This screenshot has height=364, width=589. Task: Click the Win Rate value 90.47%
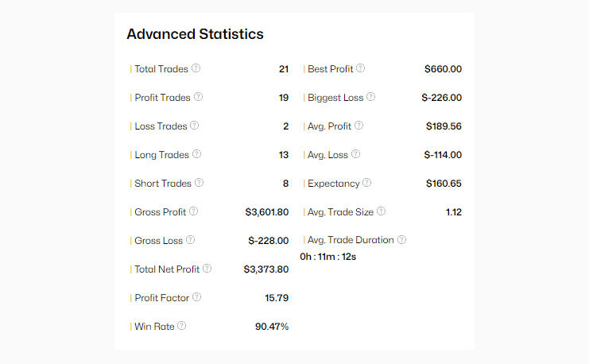point(271,327)
